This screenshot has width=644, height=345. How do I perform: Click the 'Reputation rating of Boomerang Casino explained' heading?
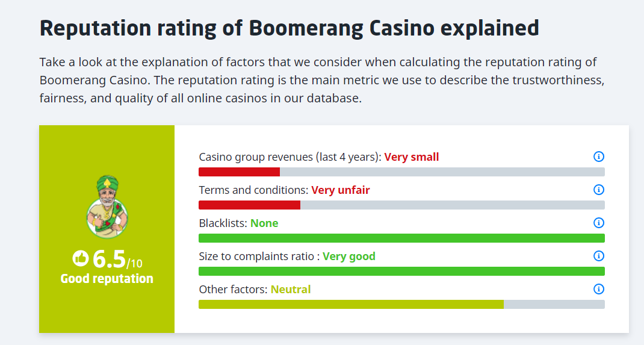[x=289, y=28]
